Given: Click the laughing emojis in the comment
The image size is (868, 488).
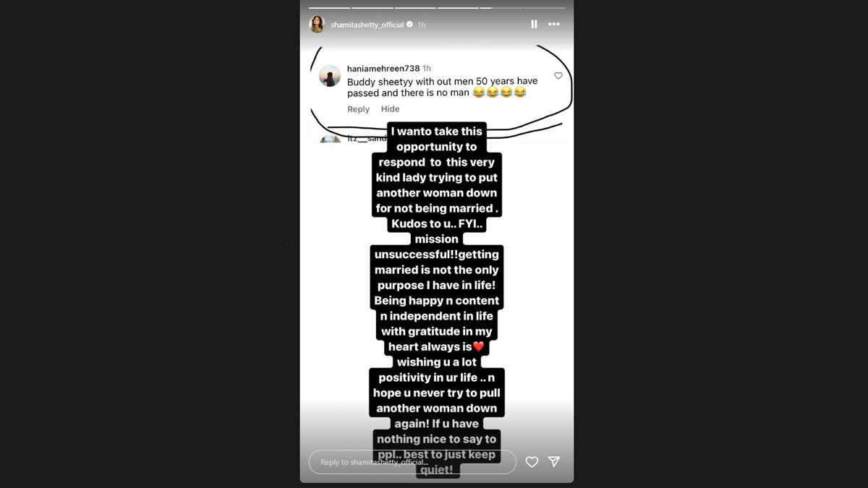Looking at the screenshot, I should tap(499, 93).
